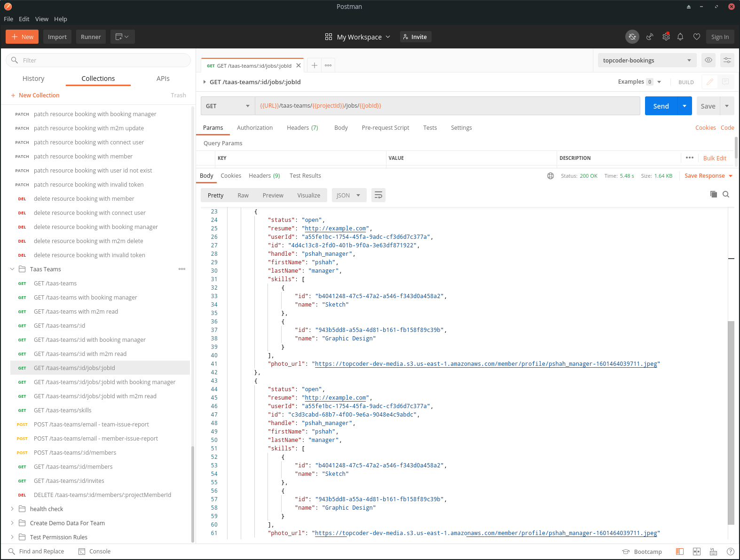
Task: Switch to Preview response view
Action: 273,195
